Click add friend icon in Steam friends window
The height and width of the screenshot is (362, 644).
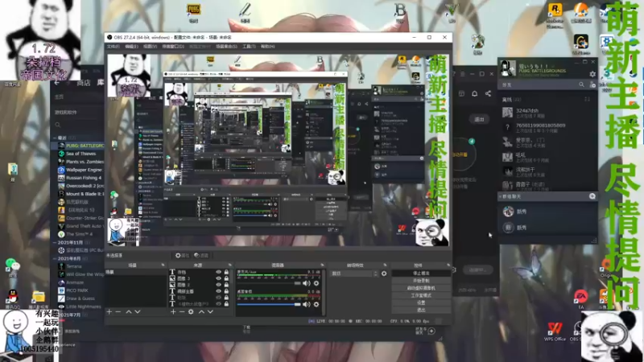[592, 84]
